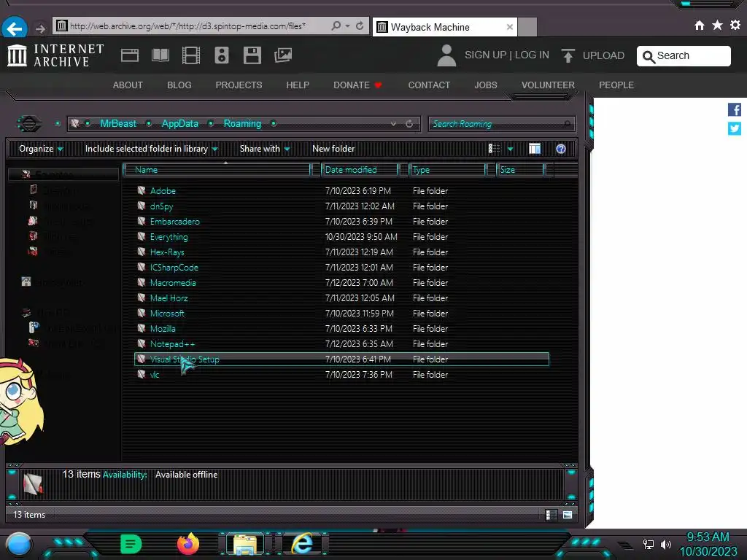The image size is (747, 560).
Task: Open browser home page icon
Action: coord(699,26)
